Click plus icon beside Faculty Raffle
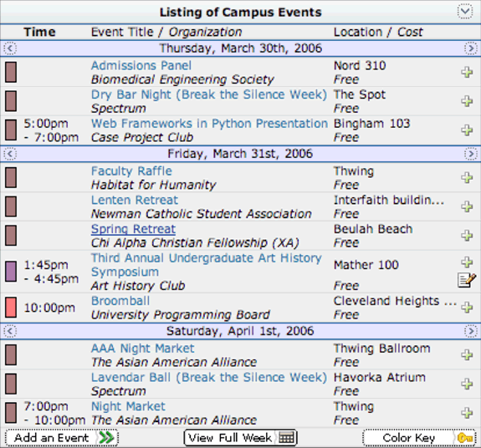 [467, 177]
